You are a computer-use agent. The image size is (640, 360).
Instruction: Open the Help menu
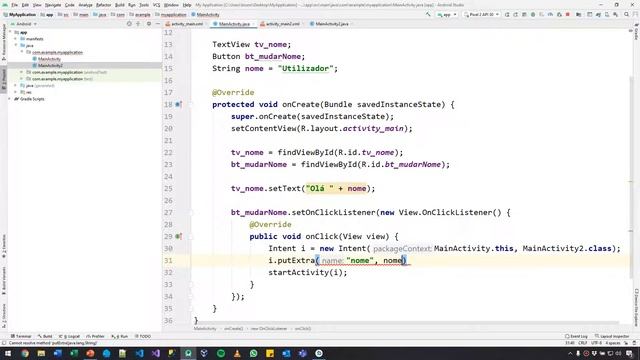tap(187, 5)
